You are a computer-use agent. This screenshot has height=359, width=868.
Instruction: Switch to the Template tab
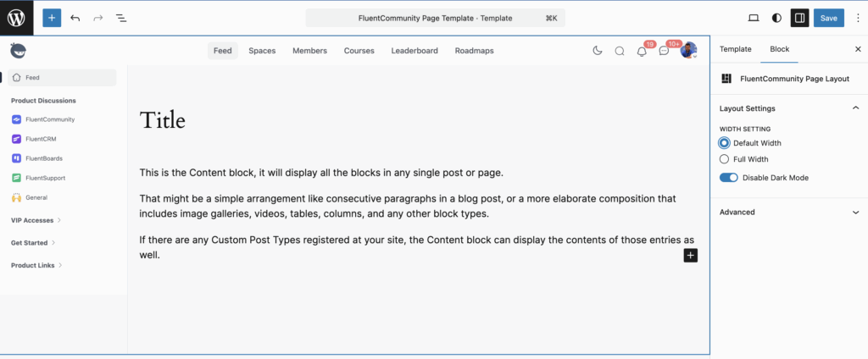tap(735, 49)
